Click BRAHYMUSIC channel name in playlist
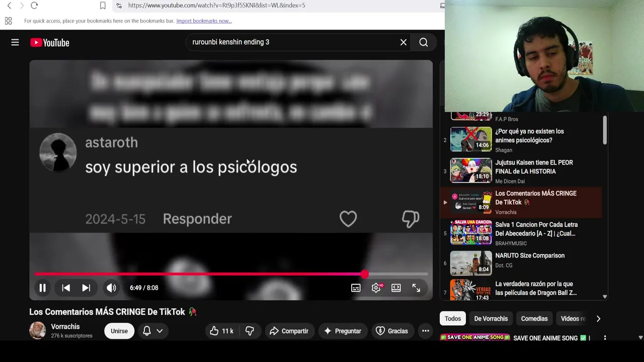Viewport: 644px width, 362px height. pyautogui.click(x=511, y=243)
